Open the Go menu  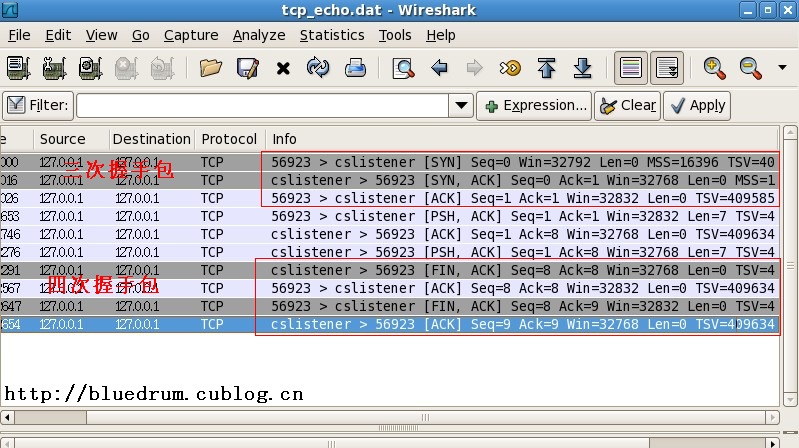coord(141,35)
